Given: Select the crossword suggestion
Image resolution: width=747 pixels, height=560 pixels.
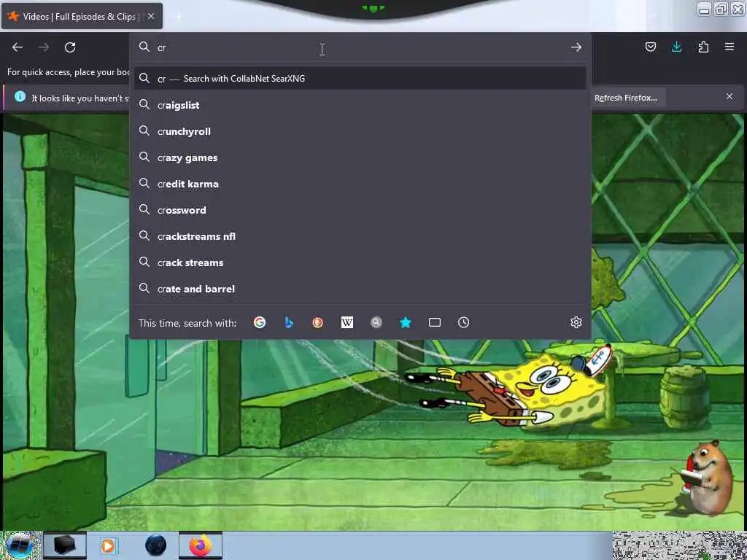Looking at the screenshot, I should [x=360, y=210].
